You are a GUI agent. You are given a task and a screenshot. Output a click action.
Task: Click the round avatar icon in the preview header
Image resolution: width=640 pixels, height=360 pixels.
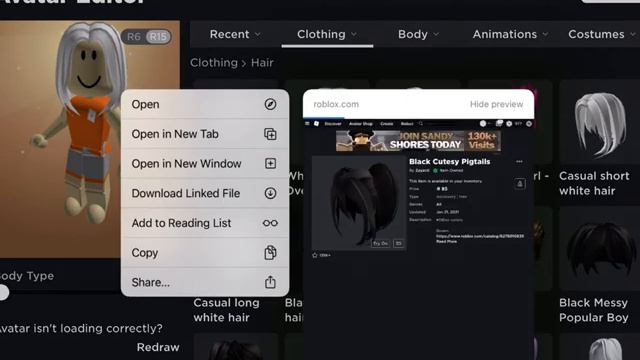[x=483, y=123]
